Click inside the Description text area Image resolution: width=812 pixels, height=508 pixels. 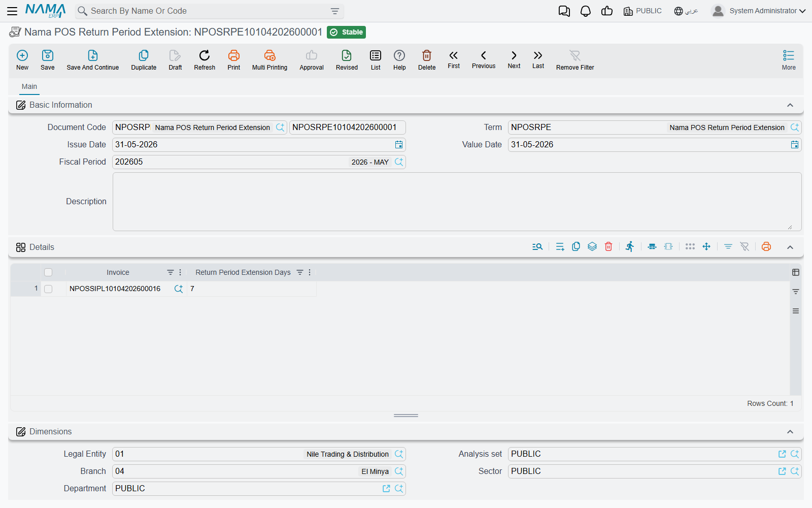click(x=457, y=202)
